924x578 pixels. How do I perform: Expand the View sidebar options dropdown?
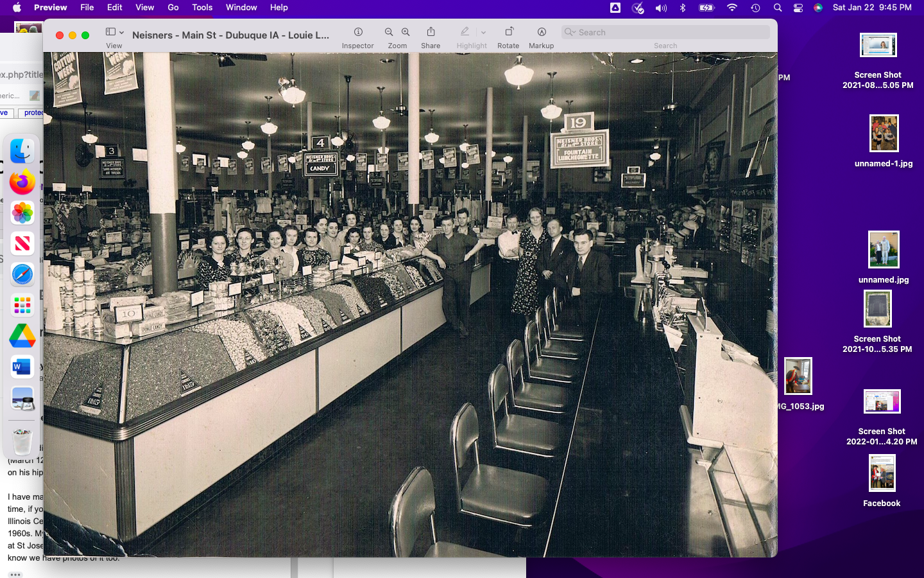pyautogui.click(x=121, y=32)
